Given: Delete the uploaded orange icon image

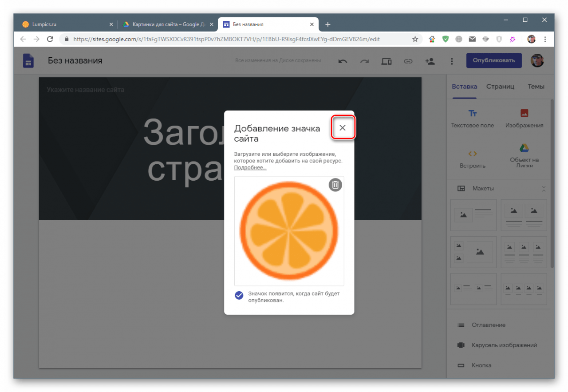Looking at the screenshot, I should coord(335,185).
